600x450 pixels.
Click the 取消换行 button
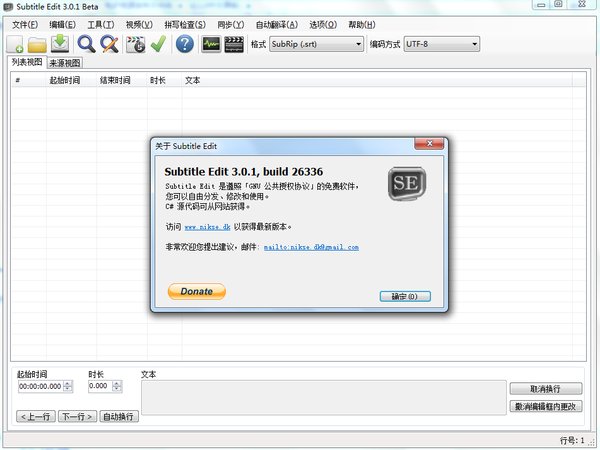(x=546, y=389)
